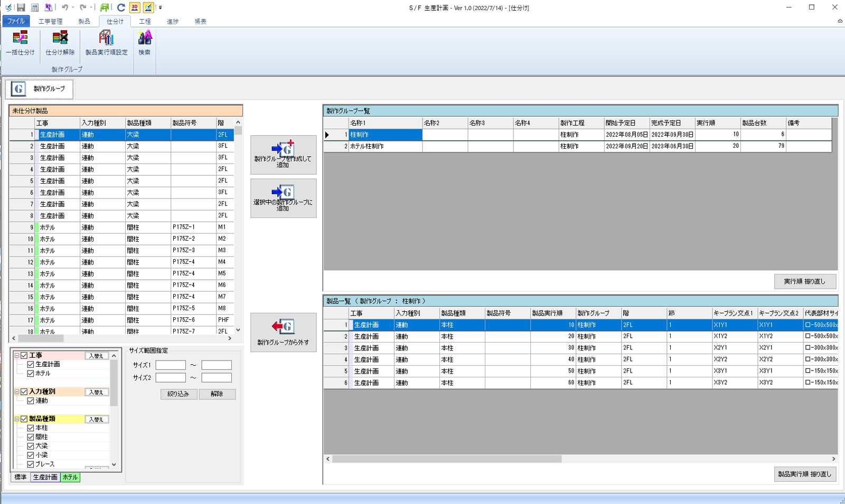Collapse the 工事 tree node
This screenshot has height=504, width=845.
16,356
